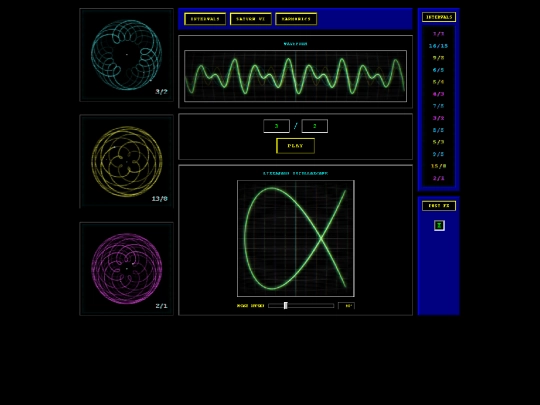Select the 6/5 interval

pyautogui.click(x=438, y=70)
